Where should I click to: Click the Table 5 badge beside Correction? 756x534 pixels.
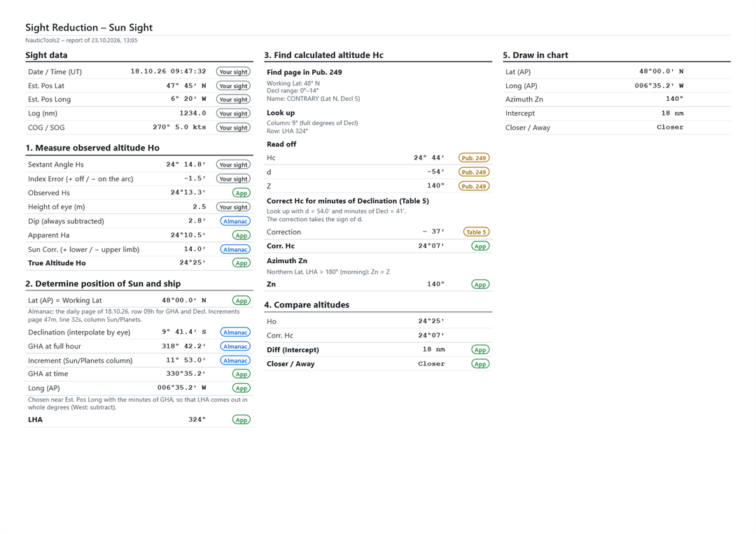click(477, 232)
